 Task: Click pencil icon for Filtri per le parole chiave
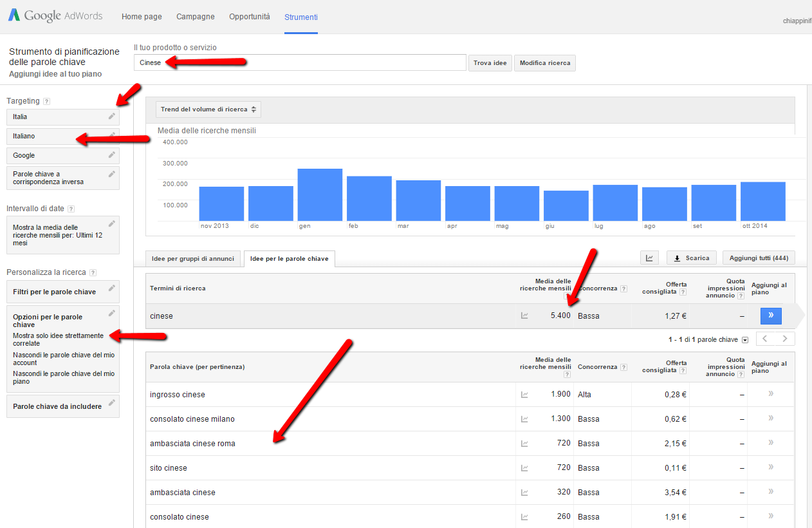coord(112,288)
